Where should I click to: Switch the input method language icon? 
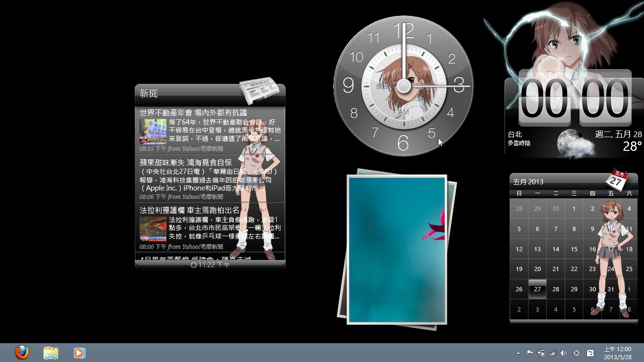pyautogui.click(x=590, y=353)
